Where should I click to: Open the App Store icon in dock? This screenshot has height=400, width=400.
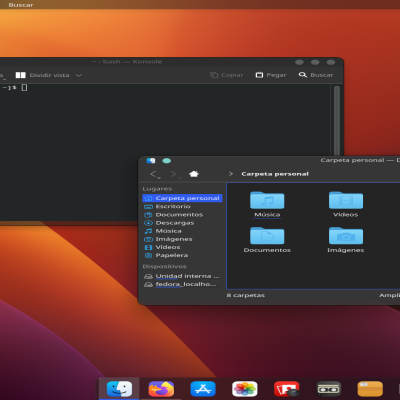tap(203, 389)
